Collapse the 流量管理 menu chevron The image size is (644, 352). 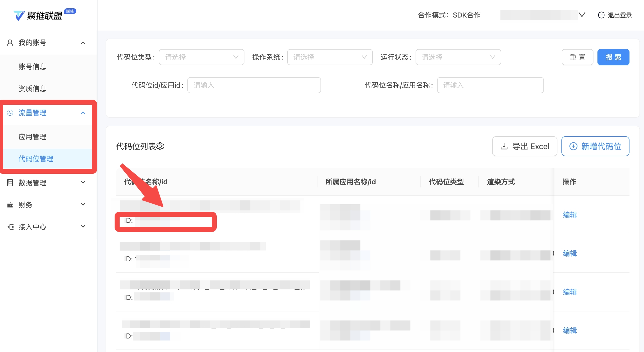point(83,113)
